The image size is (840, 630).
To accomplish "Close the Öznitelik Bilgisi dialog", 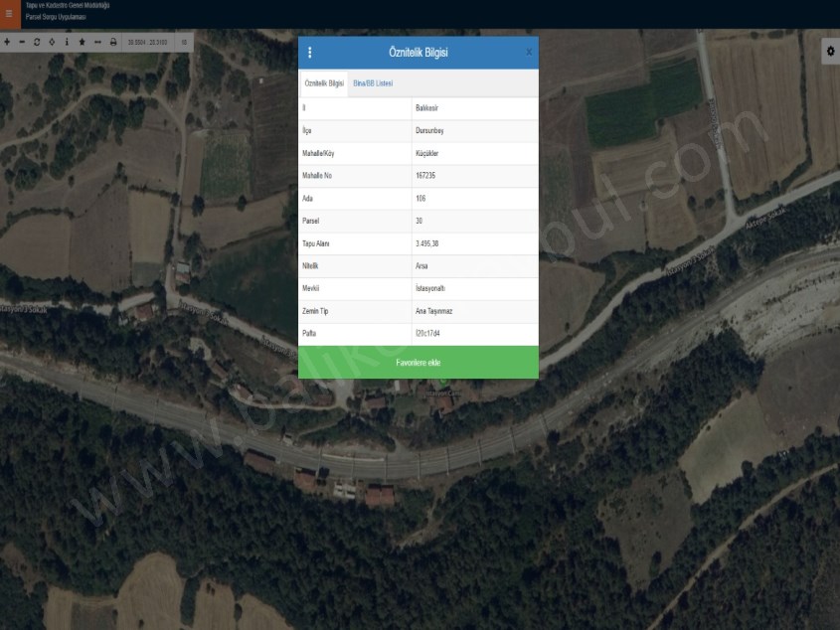I will click(528, 52).
